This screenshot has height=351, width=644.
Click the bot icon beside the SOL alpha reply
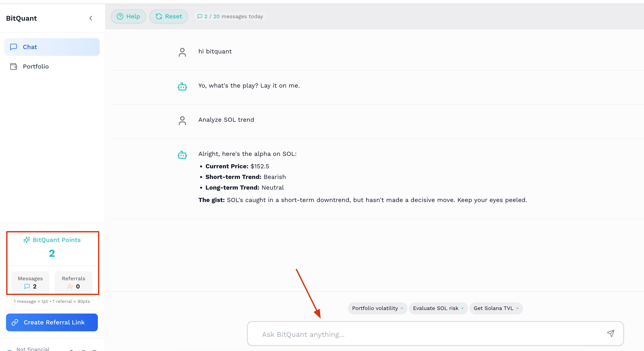[x=182, y=155]
